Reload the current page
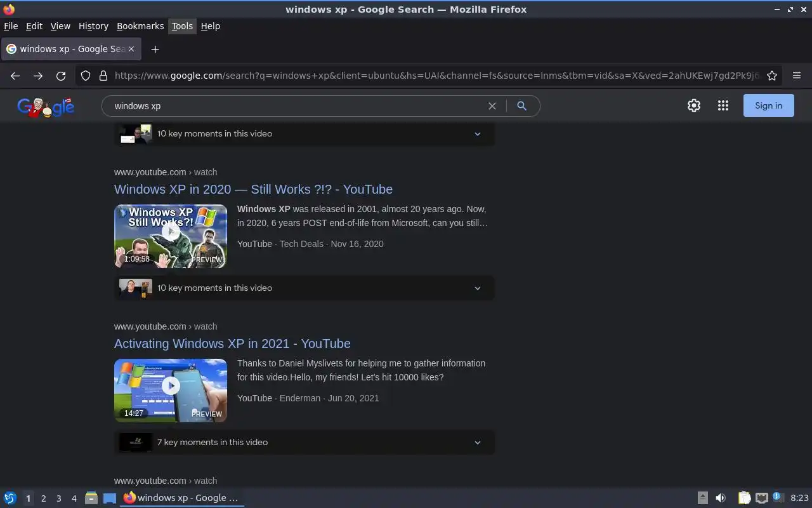Image resolution: width=812 pixels, height=508 pixels. [x=61, y=76]
